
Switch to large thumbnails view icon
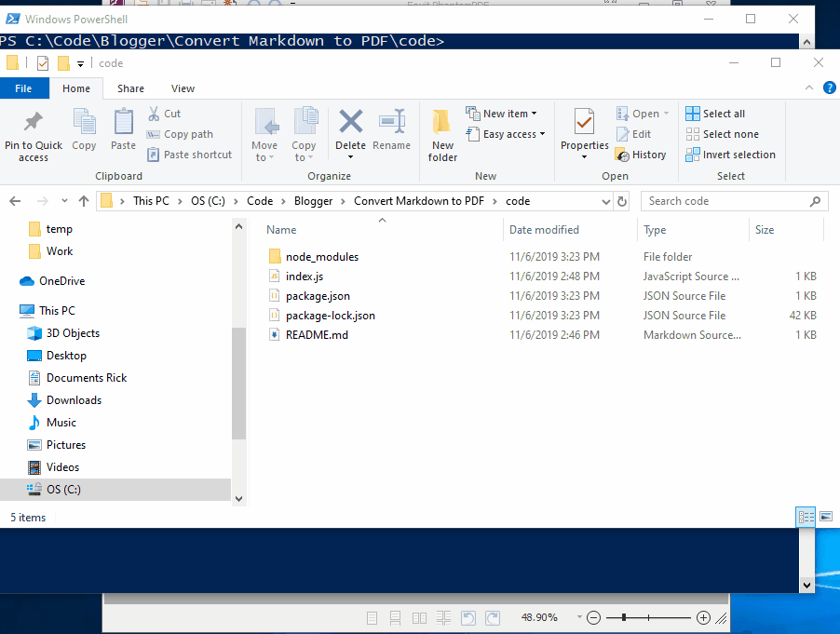click(826, 517)
